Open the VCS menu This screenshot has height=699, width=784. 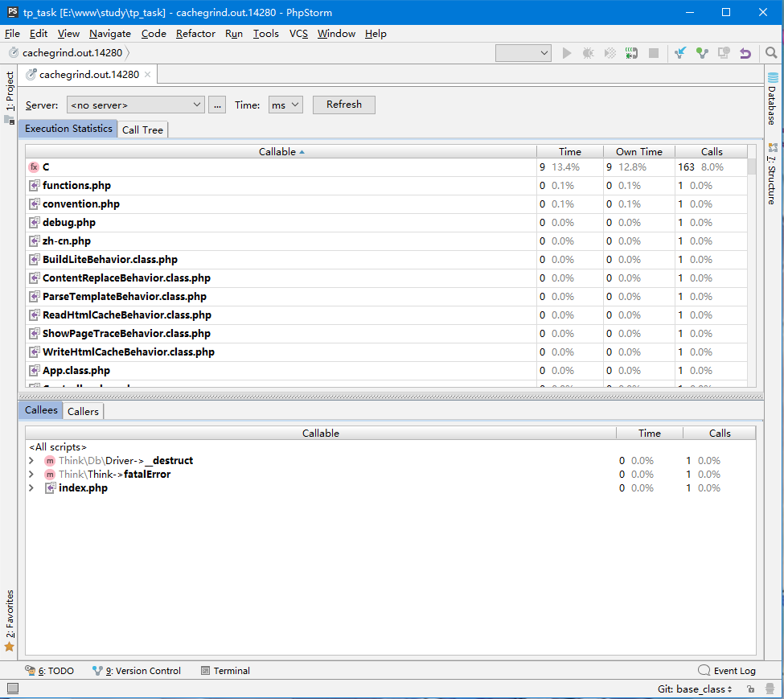(298, 34)
